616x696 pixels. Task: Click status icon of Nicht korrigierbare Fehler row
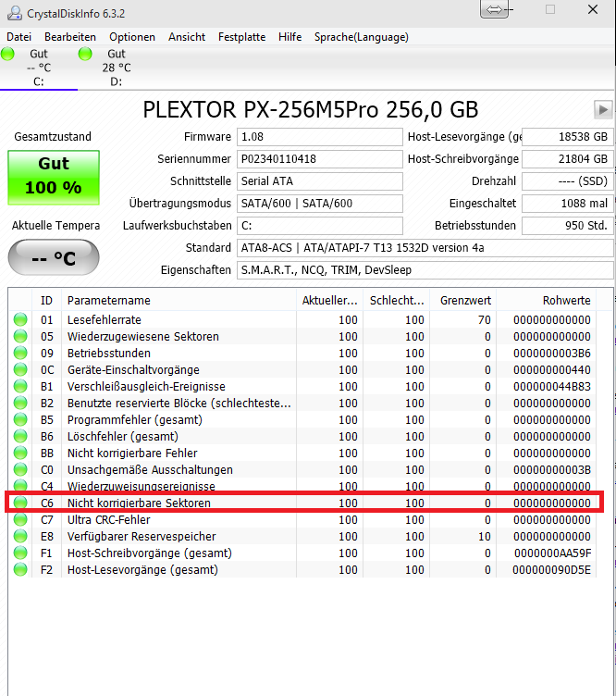pyautogui.click(x=20, y=453)
